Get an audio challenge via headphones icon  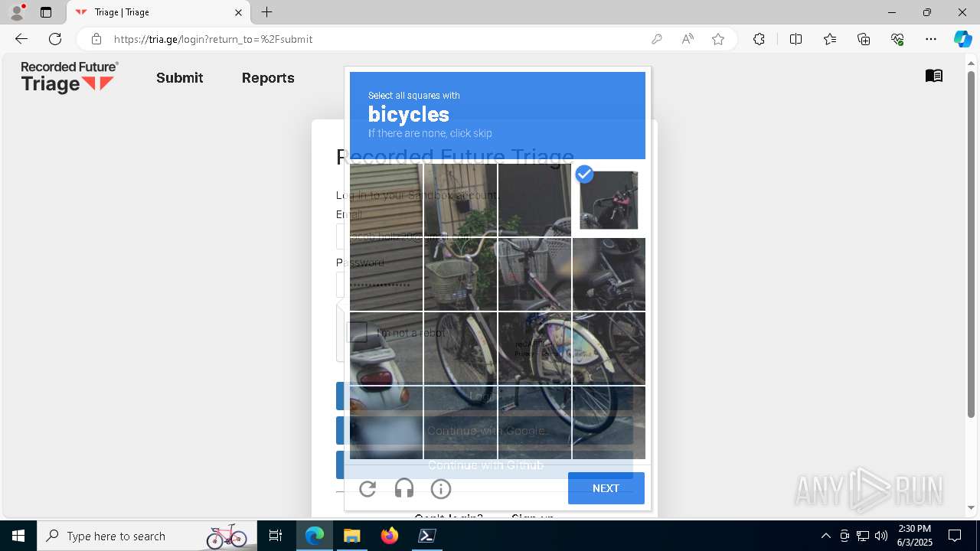(404, 488)
